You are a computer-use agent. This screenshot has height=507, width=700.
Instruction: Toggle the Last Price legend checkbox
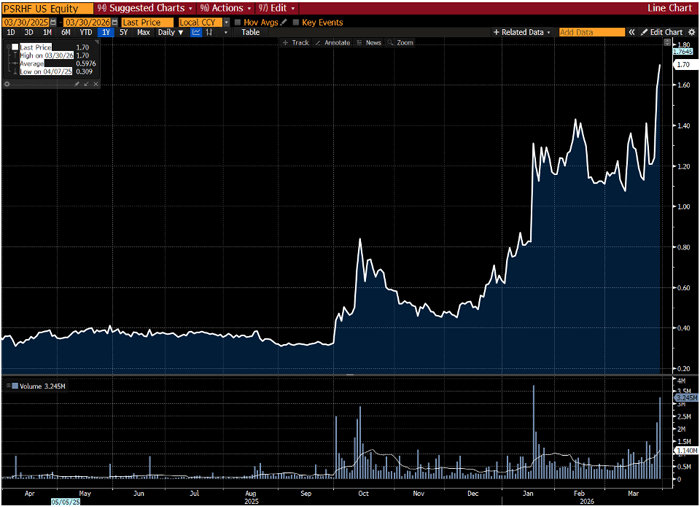14,47
